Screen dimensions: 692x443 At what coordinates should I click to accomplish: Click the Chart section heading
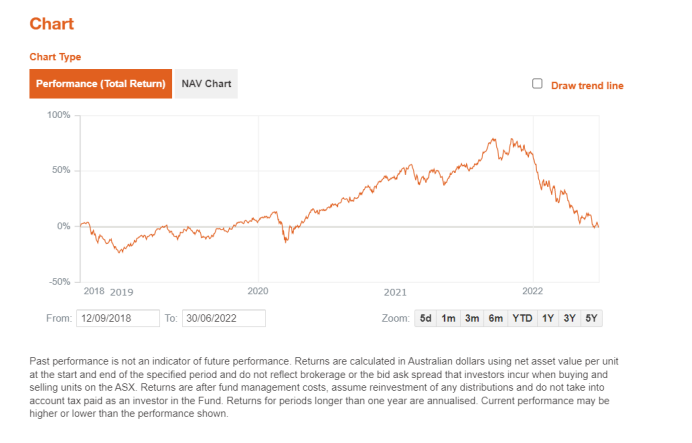(52, 23)
